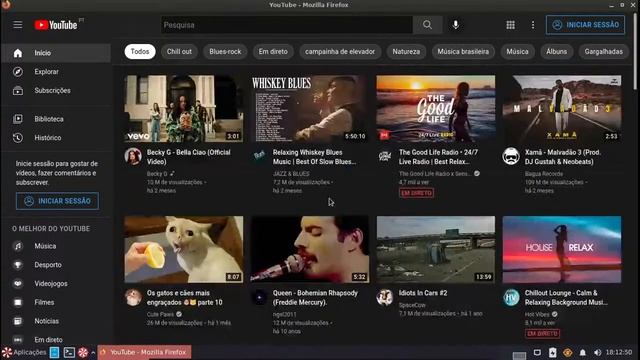Open the hamburger guide menu
640x360 pixels.
[18, 25]
